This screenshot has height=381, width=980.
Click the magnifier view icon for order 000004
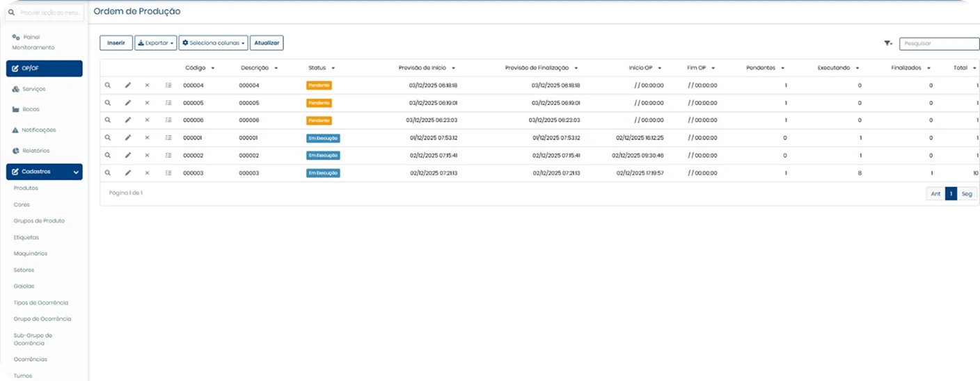(108, 85)
